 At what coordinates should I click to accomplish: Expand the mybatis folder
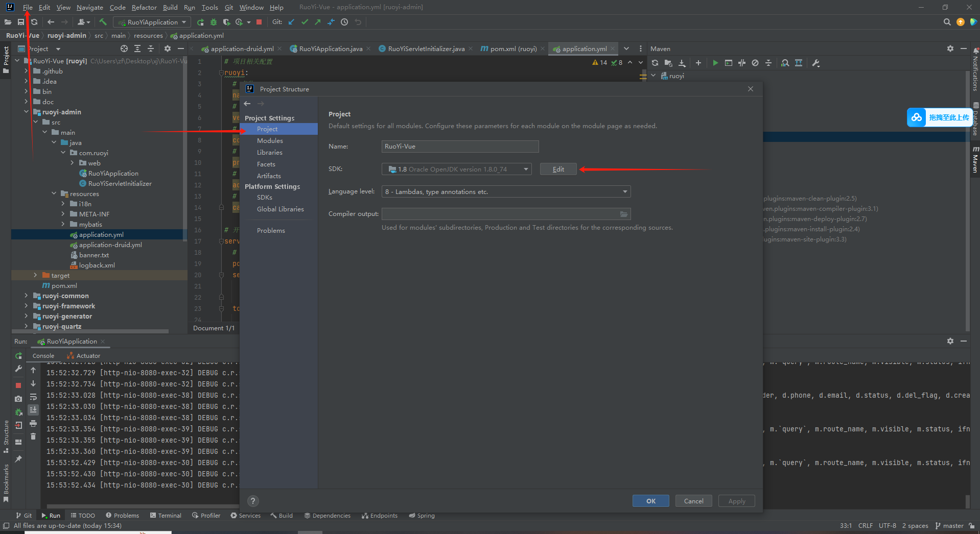63,224
